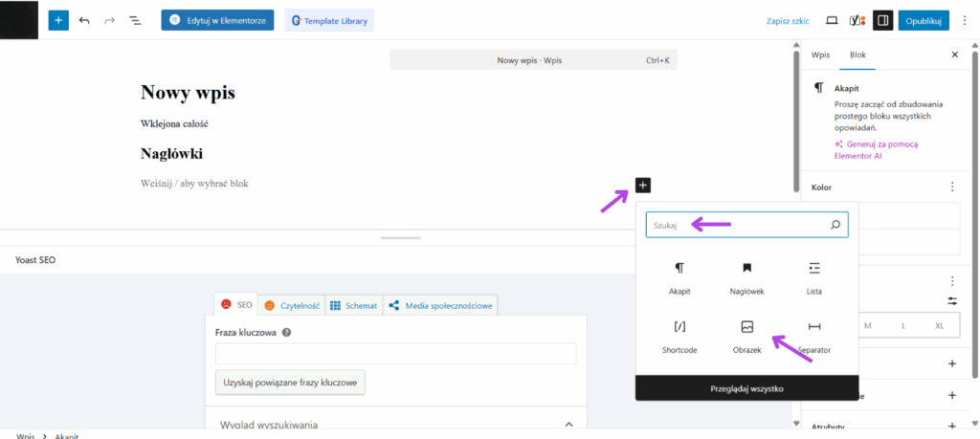Add a Separator block
980x439 pixels.
[x=814, y=334]
